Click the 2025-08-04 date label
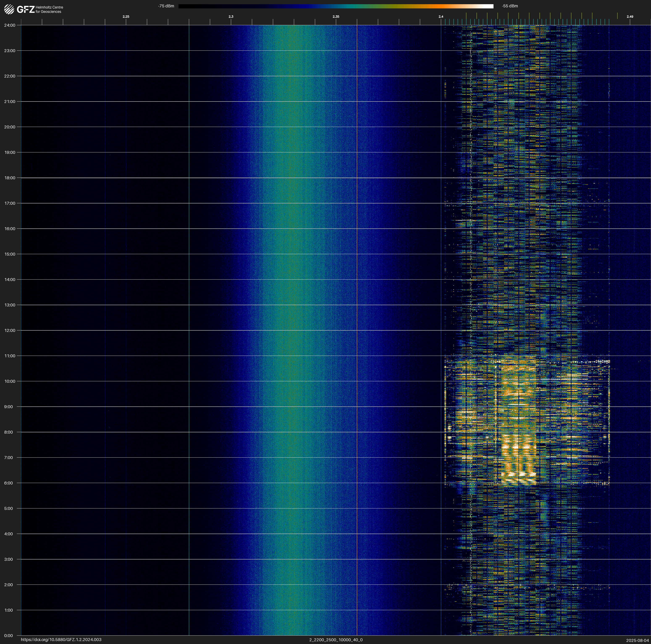Screen dimensions: 651x644 pyautogui.click(x=637, y=640)
